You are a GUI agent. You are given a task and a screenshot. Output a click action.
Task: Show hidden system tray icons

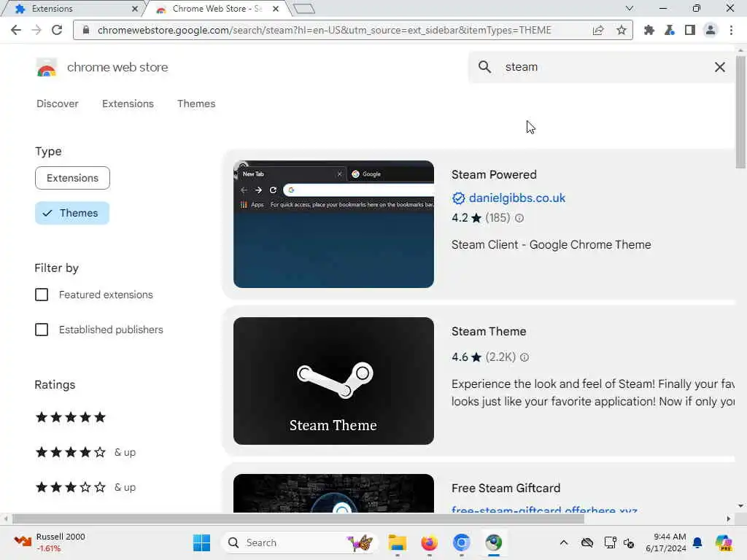564,542
